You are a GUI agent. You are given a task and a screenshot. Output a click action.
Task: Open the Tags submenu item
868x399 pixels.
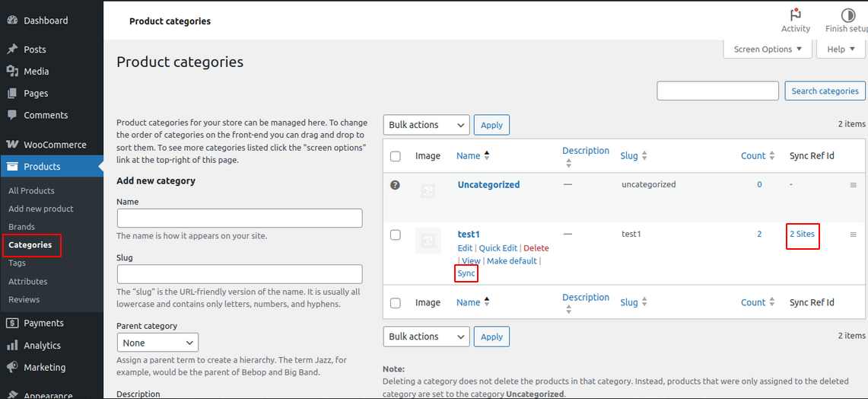(x=17, y=263)
